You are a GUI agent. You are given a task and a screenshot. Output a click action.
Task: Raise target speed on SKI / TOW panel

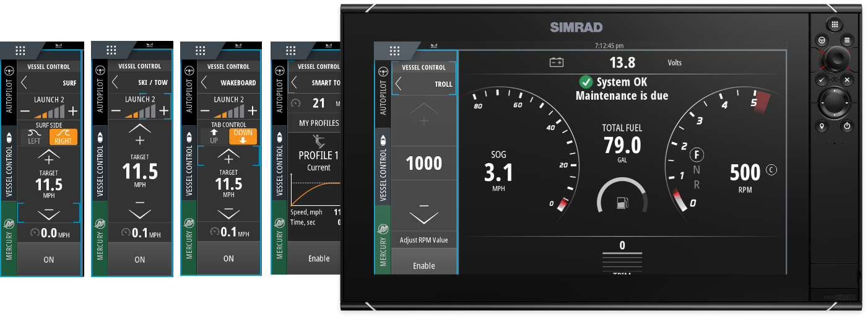pyautogui.click(x=139, y=135)
